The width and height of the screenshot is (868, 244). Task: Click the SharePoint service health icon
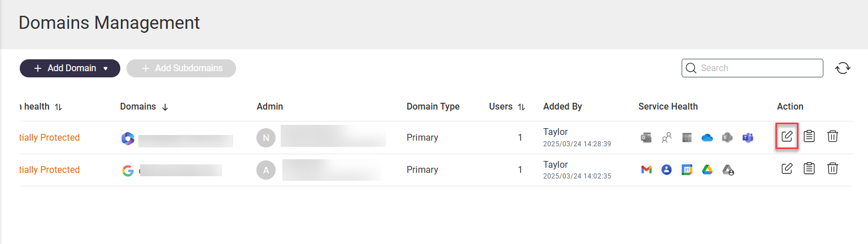[727, 137]
